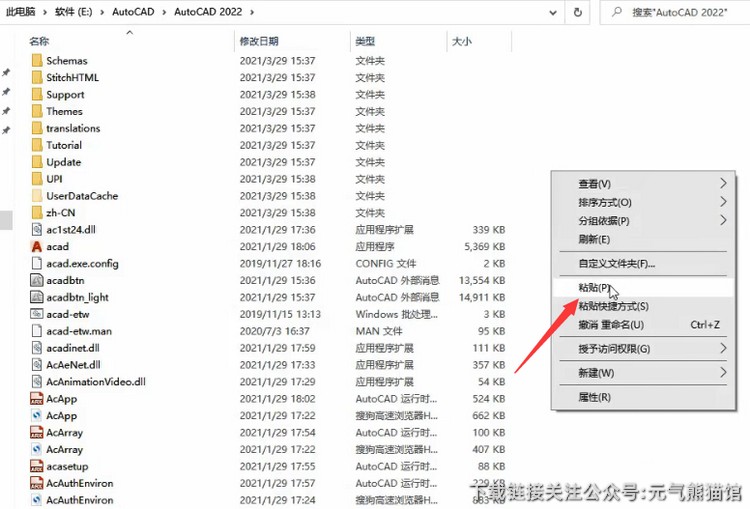Choose 粘贴(P) from the context menu

coord(595,288)
